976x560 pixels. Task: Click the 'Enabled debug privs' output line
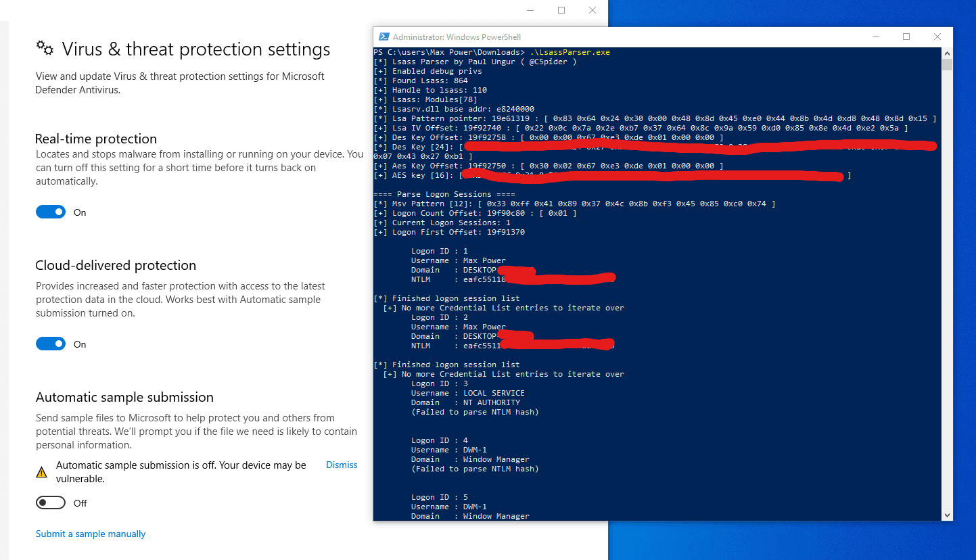tap(427, 71)
